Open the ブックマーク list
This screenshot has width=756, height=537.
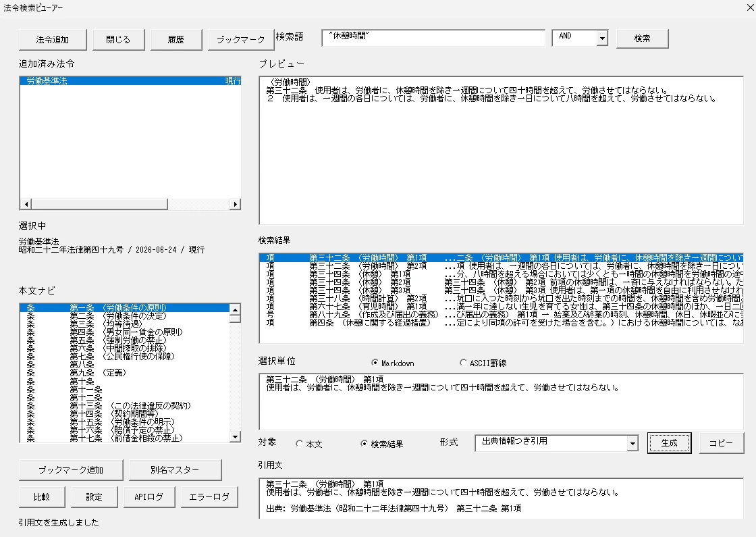coord(240,40)
